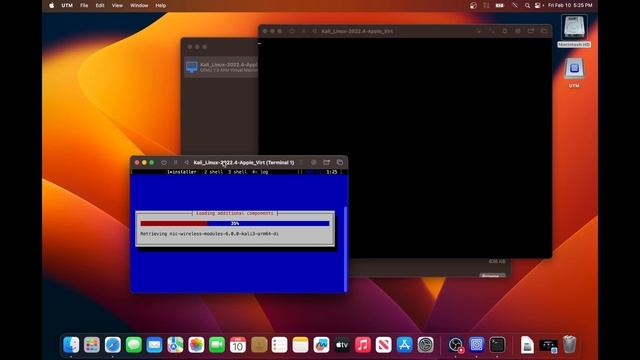Open Finder from the Dock
This screenshot has height=360, width=640.
coord(71,345)
